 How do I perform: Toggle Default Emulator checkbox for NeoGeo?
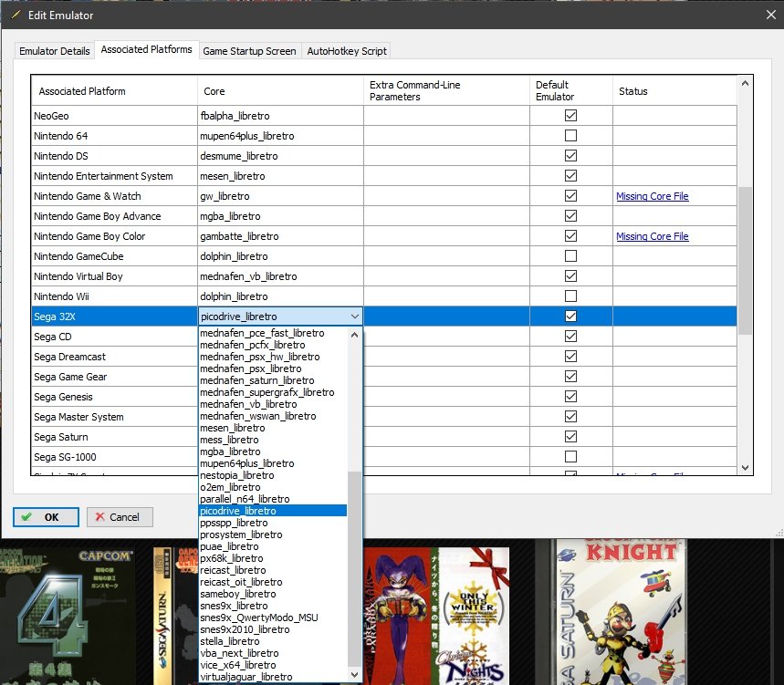570,116
